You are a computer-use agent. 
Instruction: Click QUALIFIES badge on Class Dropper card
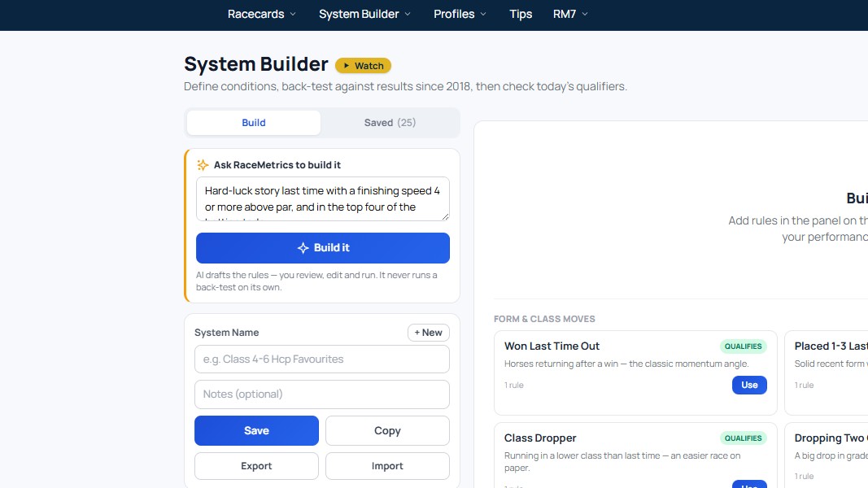coord(743,438)
